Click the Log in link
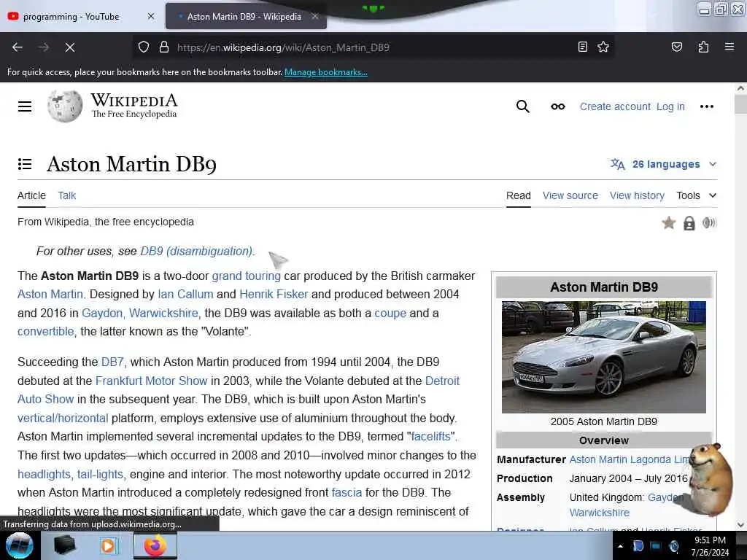This screenshot has width=747, height=560. coord(670,106)
